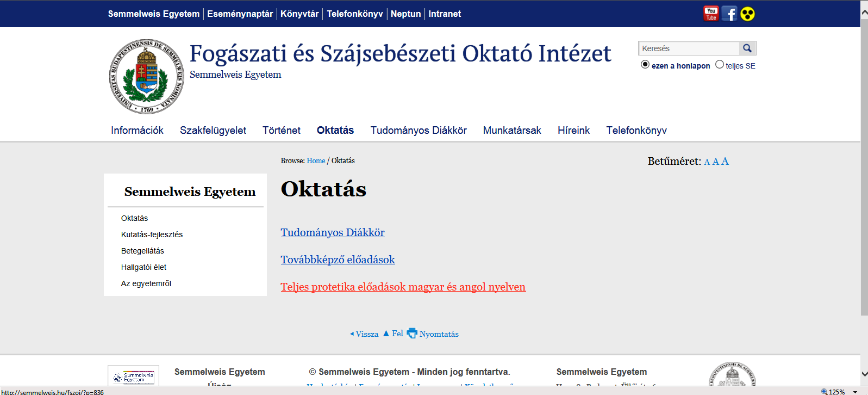Open the Híreink menu item
The image size is (868, 395).
[573, 131]
